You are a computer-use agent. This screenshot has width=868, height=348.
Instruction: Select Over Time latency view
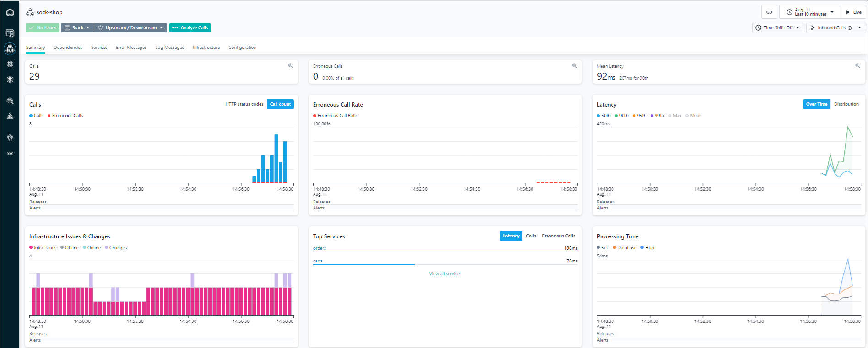[x=817, y=104]
